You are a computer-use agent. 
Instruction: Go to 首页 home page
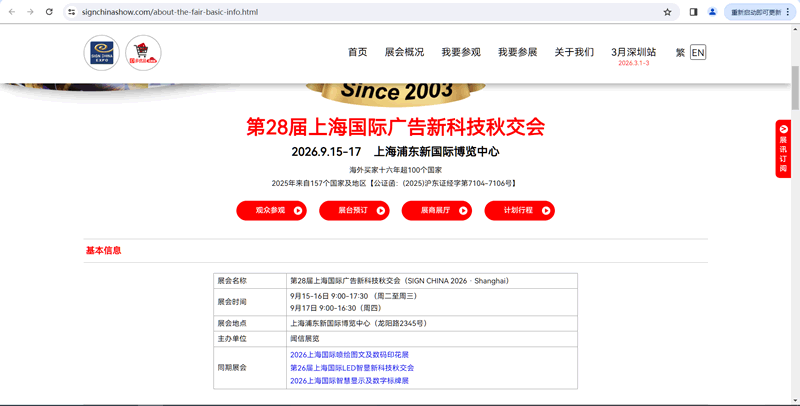357,52
